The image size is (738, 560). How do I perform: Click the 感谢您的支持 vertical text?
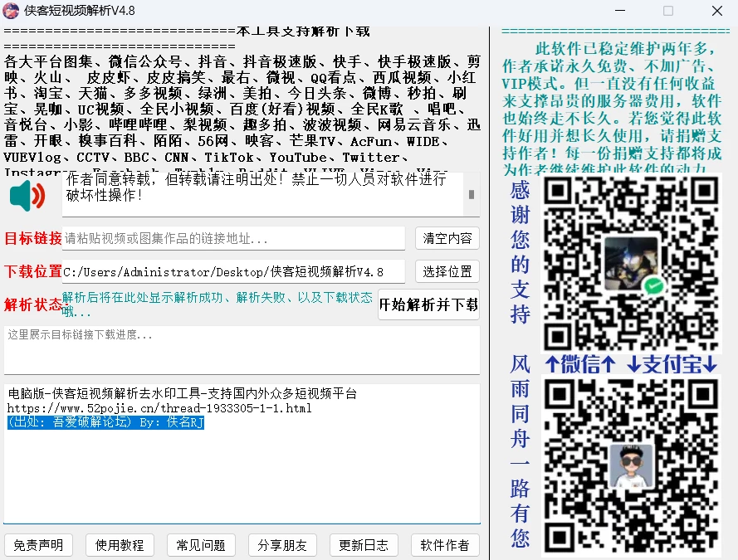click(x=520, y=251)
